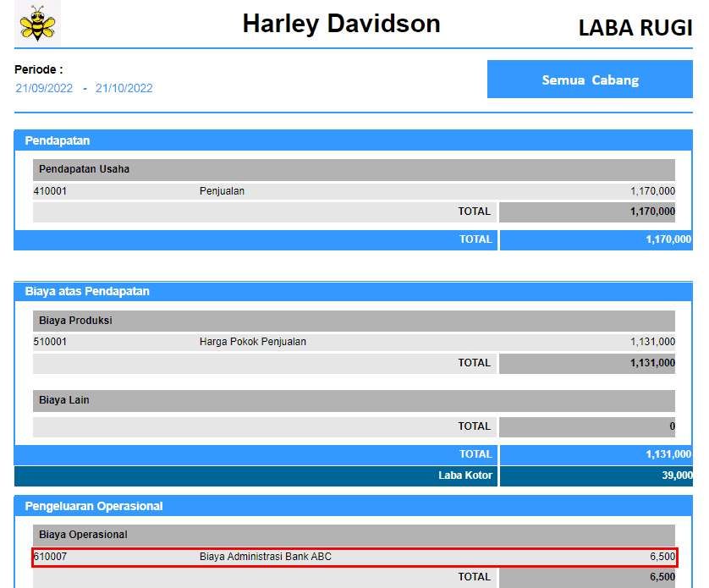
Task: Drill into Harga Pokok Penjualan
Action: [x=252, y=342]
